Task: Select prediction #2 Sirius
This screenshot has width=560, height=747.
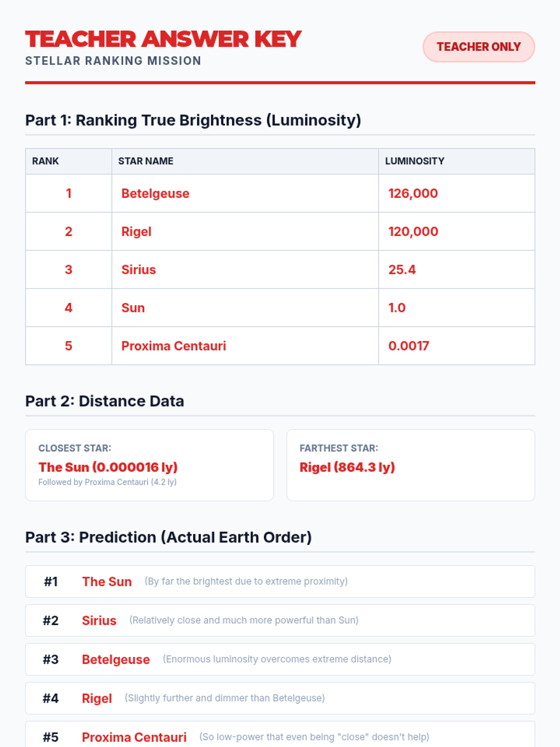Action: point(99,620)
